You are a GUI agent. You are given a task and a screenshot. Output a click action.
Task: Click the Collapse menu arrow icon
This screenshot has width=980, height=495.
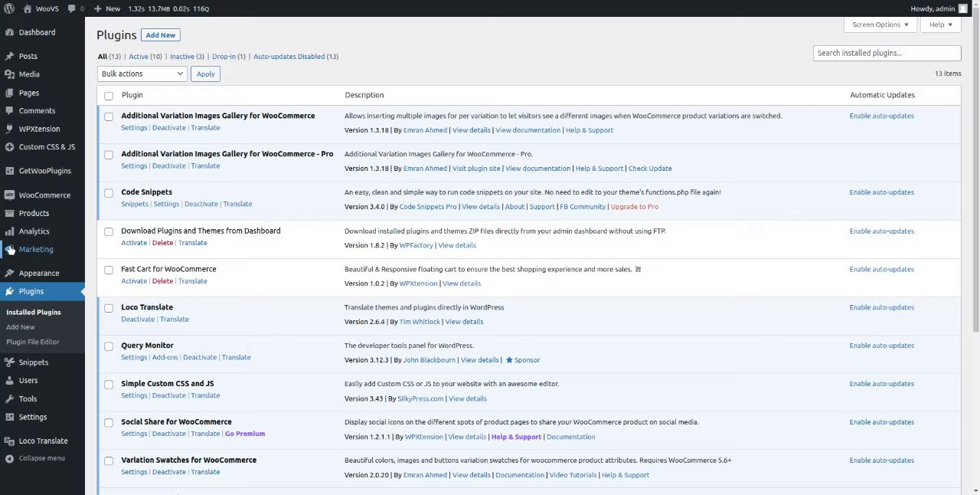9,458
